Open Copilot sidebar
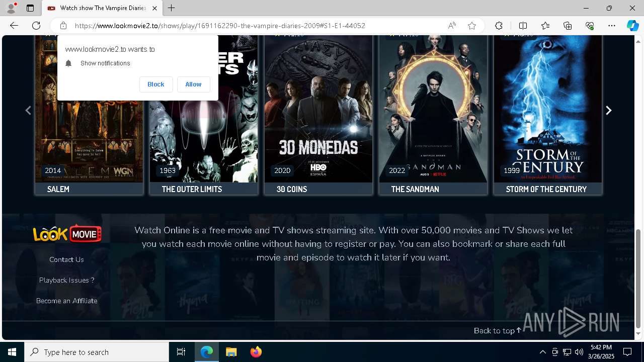This screenshot has width=644, height=362. pyautogui.click(x=632, y=26)
